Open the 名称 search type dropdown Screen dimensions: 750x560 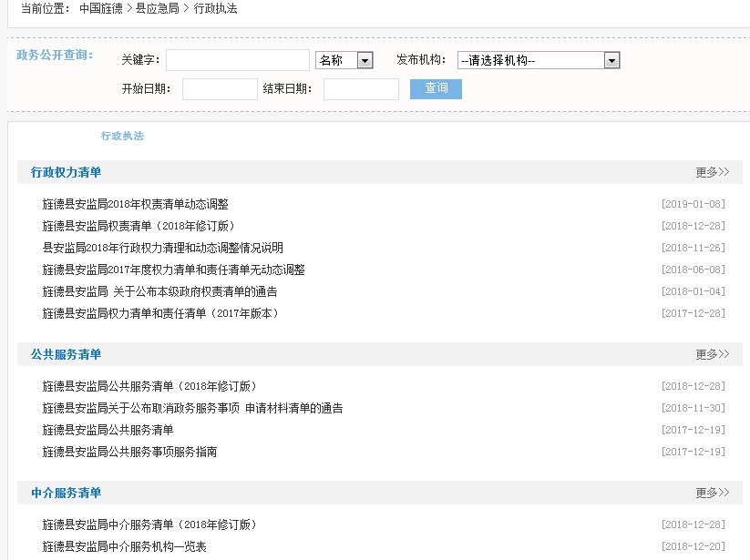point(344,59)
